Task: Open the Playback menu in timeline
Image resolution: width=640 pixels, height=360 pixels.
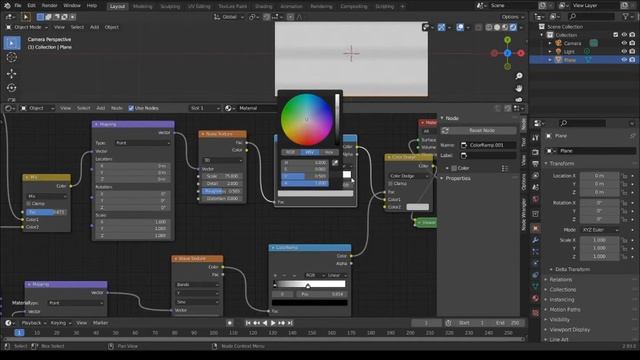Action: click(x=34, y=323)
